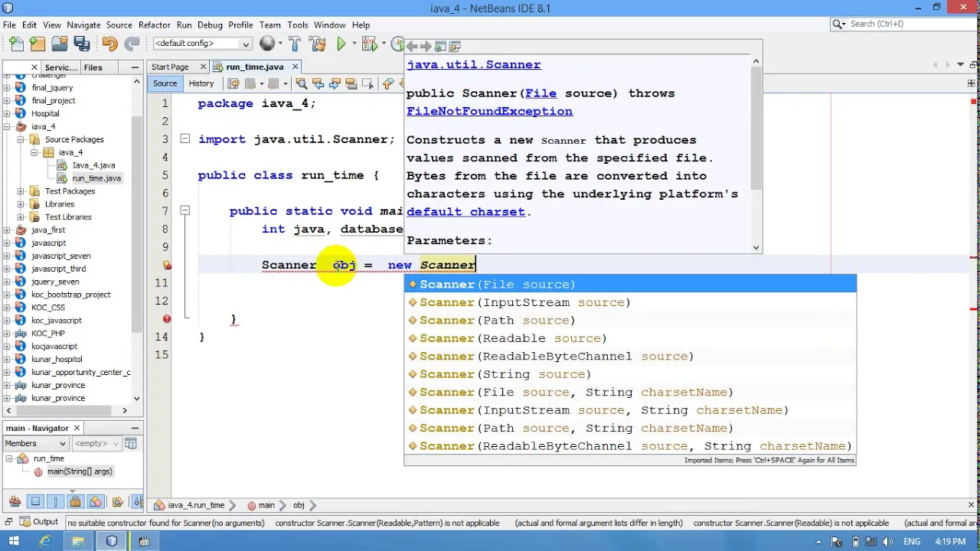Click the New Project toolbar icon
Image resolution: width=980 pixels, height=551 pixels.
[38, 44]
